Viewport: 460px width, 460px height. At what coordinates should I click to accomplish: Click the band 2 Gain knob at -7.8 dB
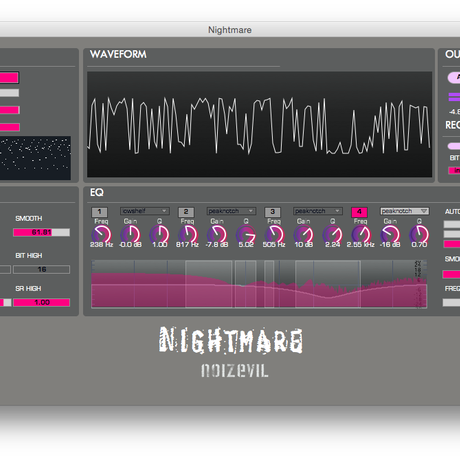pos(217,234)
